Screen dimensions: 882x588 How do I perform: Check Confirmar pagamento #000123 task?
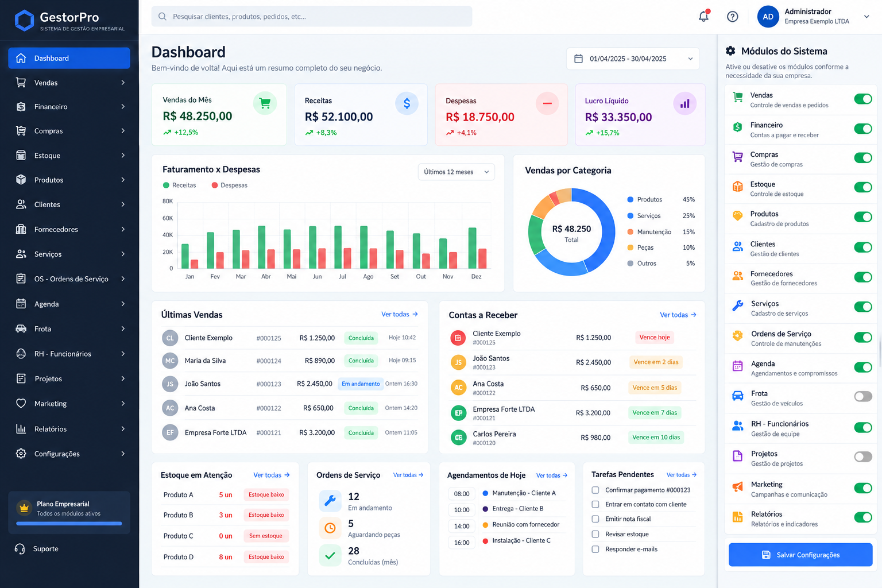(595, 490)
